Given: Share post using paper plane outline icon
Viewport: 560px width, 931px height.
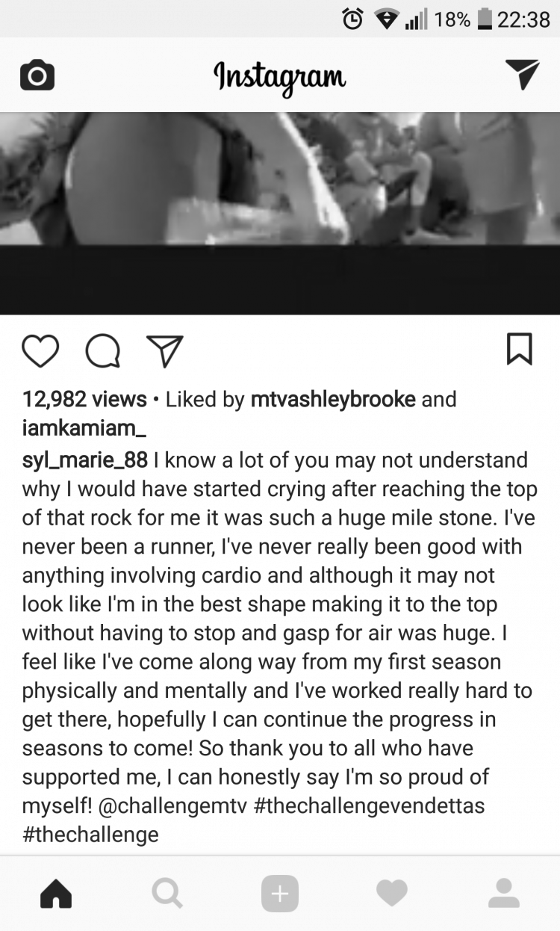Looking at the screenshot, I should [x=164, y=350].
